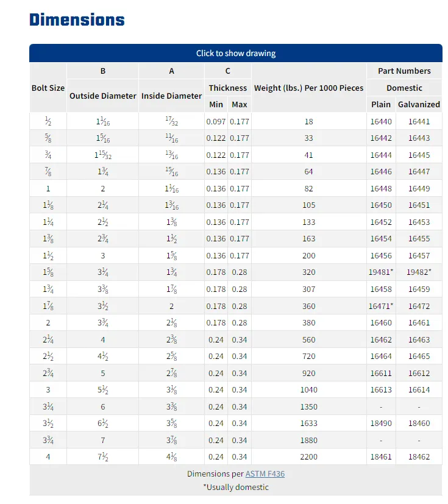Click the '*Usually domestic' footnote

point(235,487)
